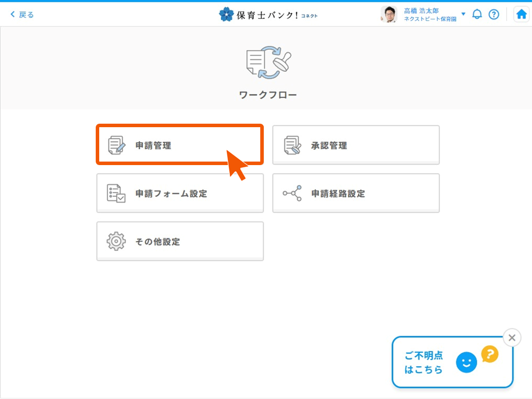532x399 pixels.
Task: Open notifications with the bell icon
Action: [x=477, y=14]
